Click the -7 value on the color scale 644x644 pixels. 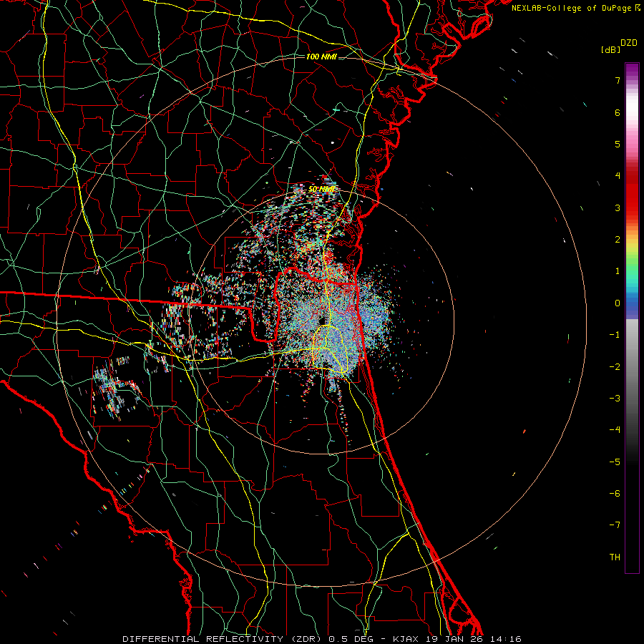[615, 525]
